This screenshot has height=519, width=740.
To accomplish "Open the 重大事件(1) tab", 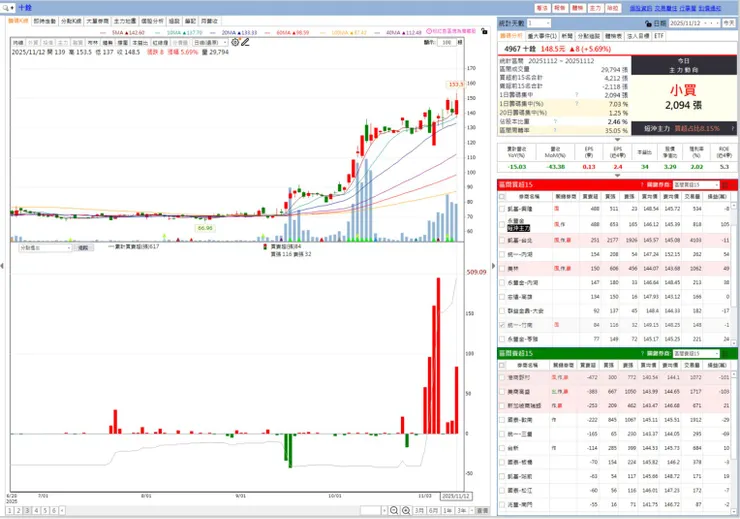I will (x=542, y=36).
